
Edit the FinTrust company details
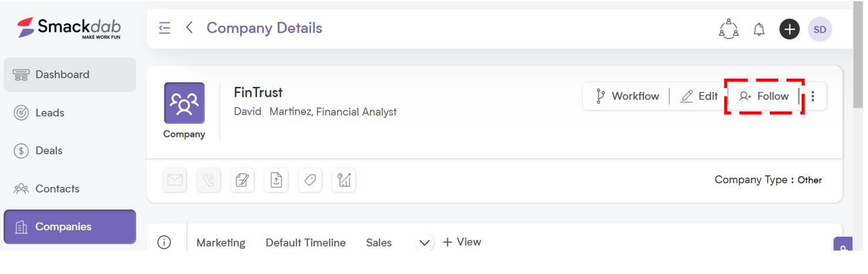click(699, 96)
